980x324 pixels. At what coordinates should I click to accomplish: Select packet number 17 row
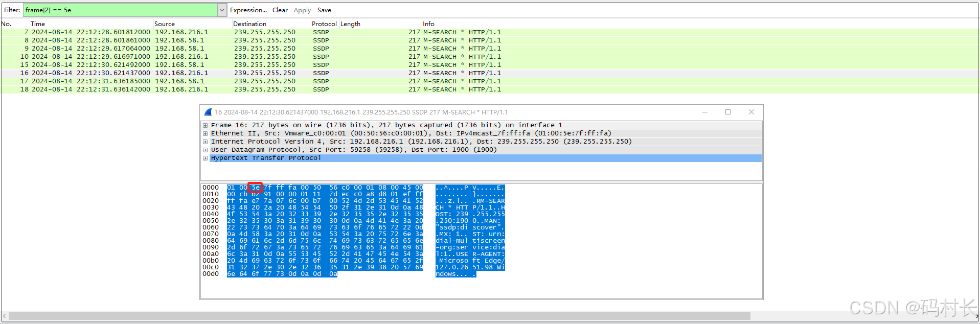tap(490, 81)
